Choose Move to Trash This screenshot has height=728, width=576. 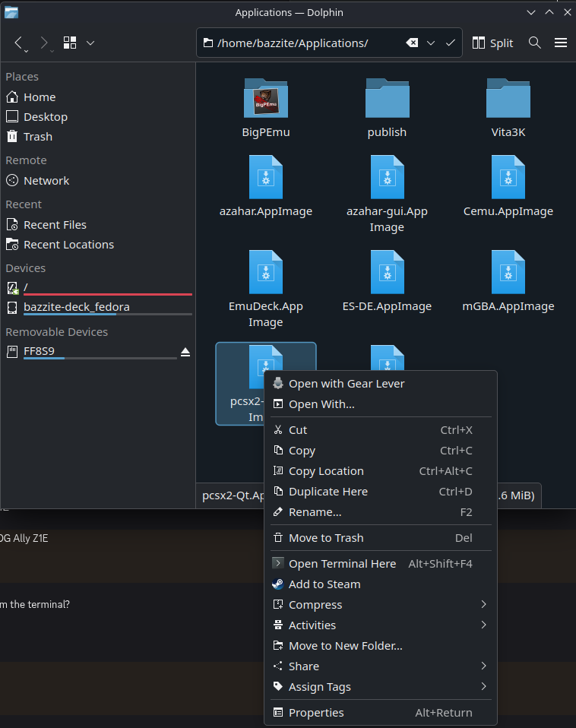point(381,538)
